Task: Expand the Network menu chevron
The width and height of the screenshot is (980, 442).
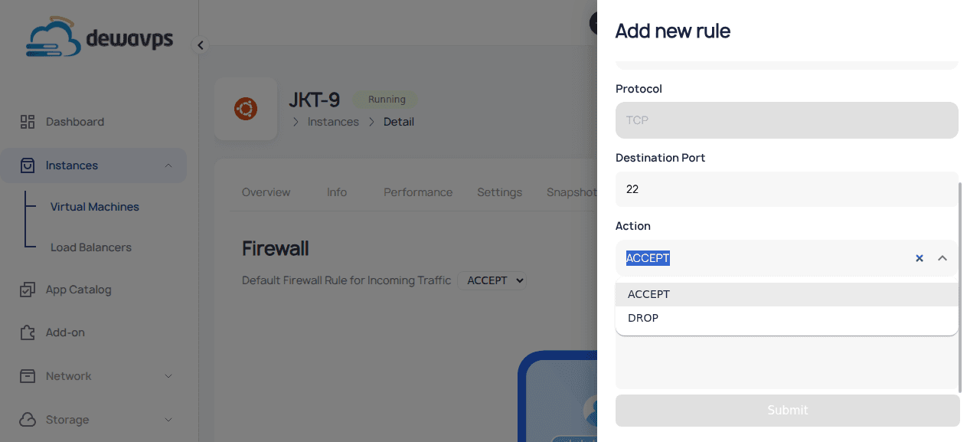Action: coord(168,376)
